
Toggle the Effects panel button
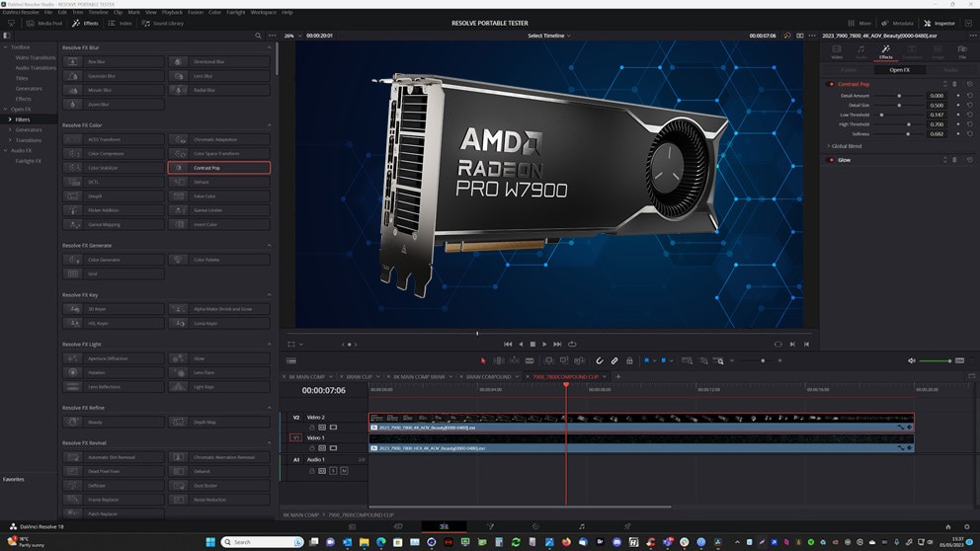point(85,23)
